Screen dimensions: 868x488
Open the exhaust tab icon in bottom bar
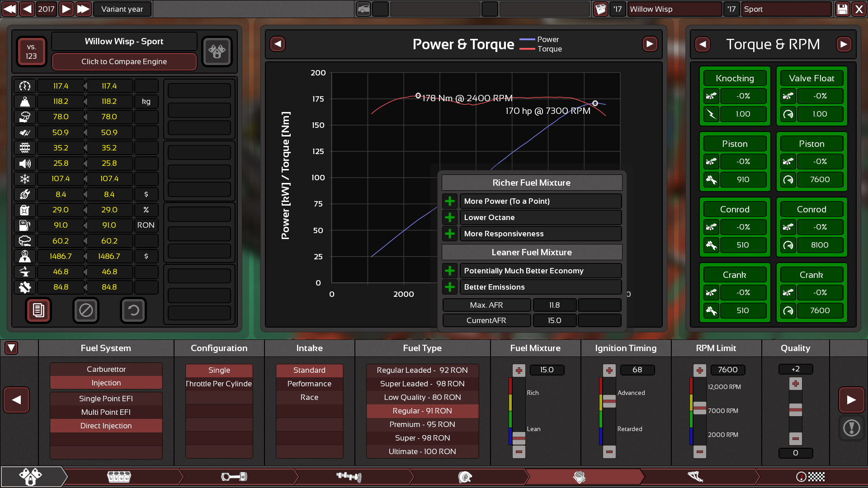click(x=695, y=477)
